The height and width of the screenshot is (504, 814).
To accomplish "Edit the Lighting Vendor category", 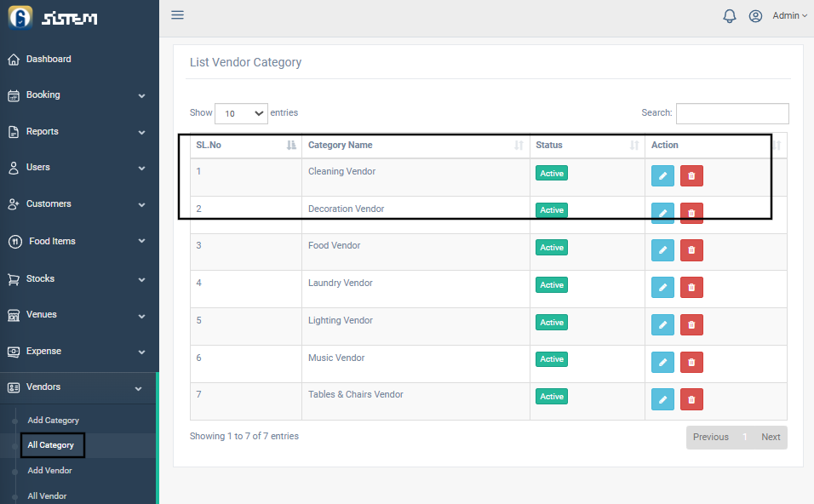I will click(662, 324).
